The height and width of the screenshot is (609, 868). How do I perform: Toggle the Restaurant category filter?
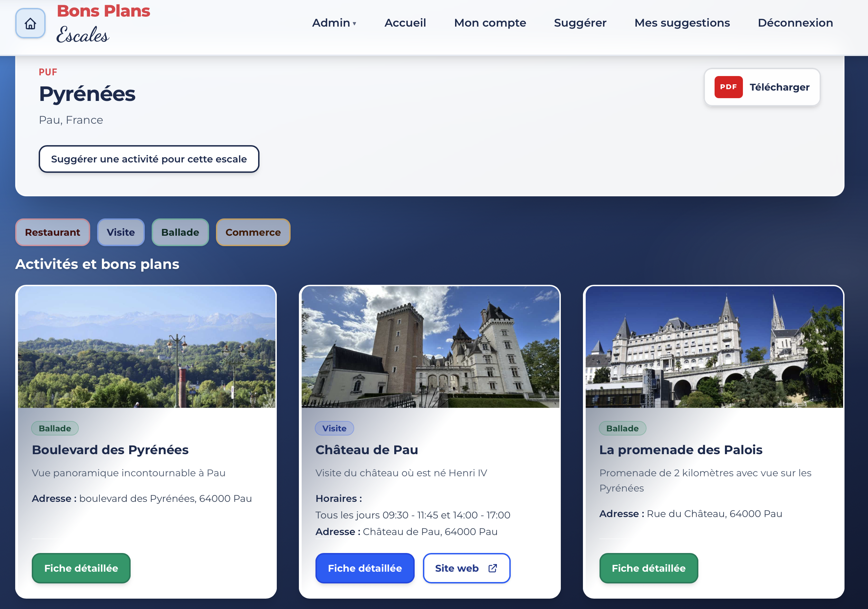point(52,232)
